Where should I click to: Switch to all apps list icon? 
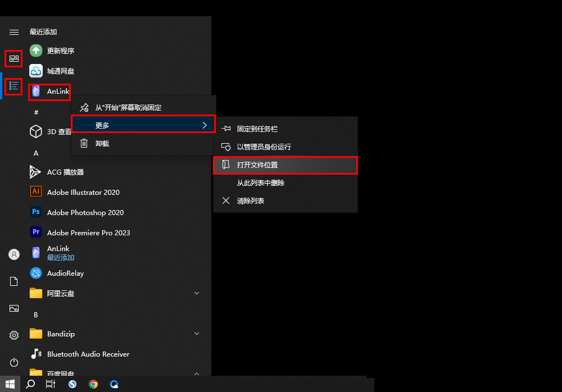coord(14,86)
